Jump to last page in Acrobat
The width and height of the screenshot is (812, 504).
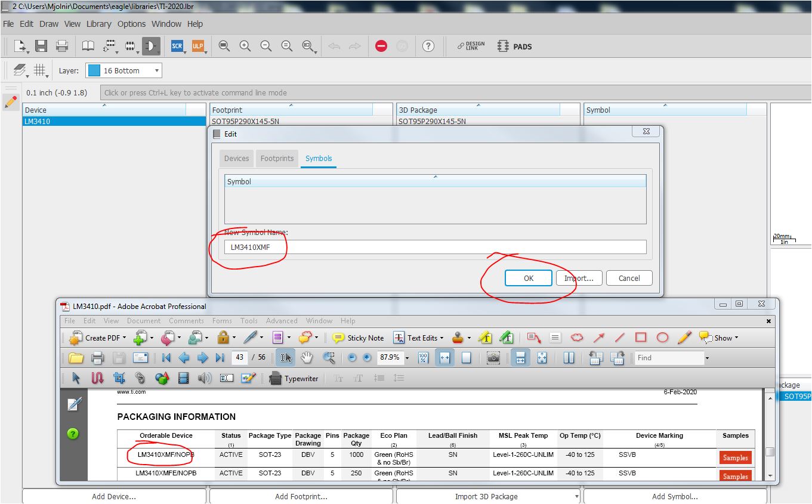tap(220, 358)
